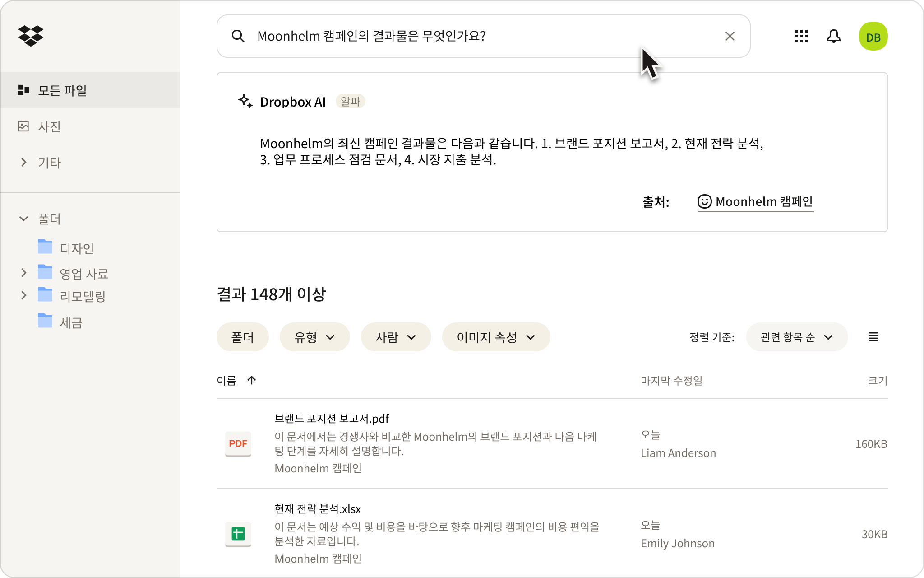The height and width of the screenshot is (578, 924).
Task: Click the 출처: label
Action: (x=656, y=202)
